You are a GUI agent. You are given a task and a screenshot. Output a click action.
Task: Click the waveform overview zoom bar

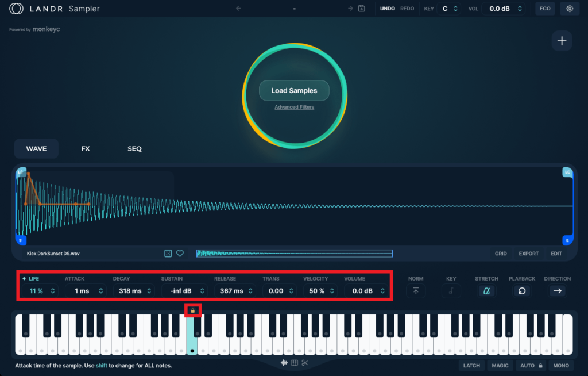[x=295, y=254]
